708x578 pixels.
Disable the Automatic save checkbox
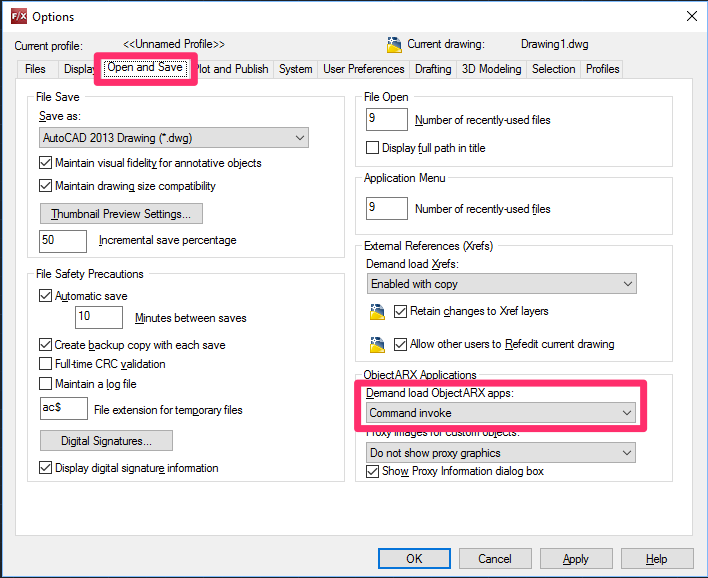pyautogui.click(x=45, y=296)
